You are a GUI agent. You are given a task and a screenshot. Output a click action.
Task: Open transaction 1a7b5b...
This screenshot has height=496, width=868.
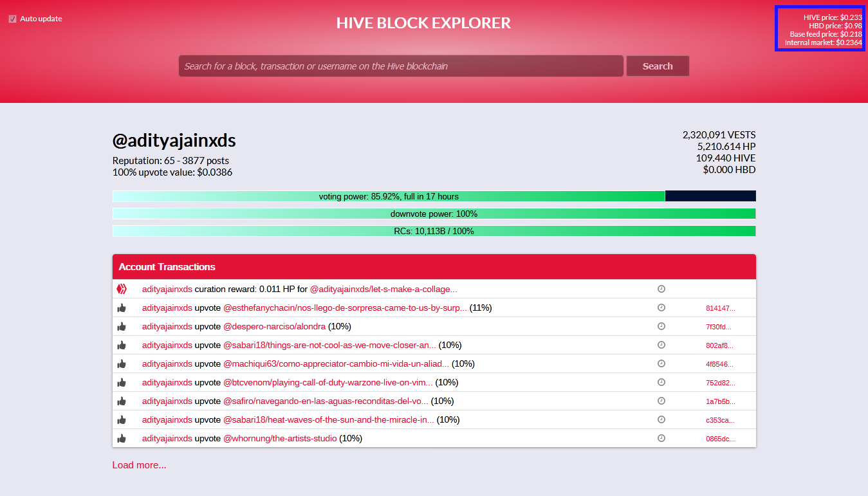point(720,402)
